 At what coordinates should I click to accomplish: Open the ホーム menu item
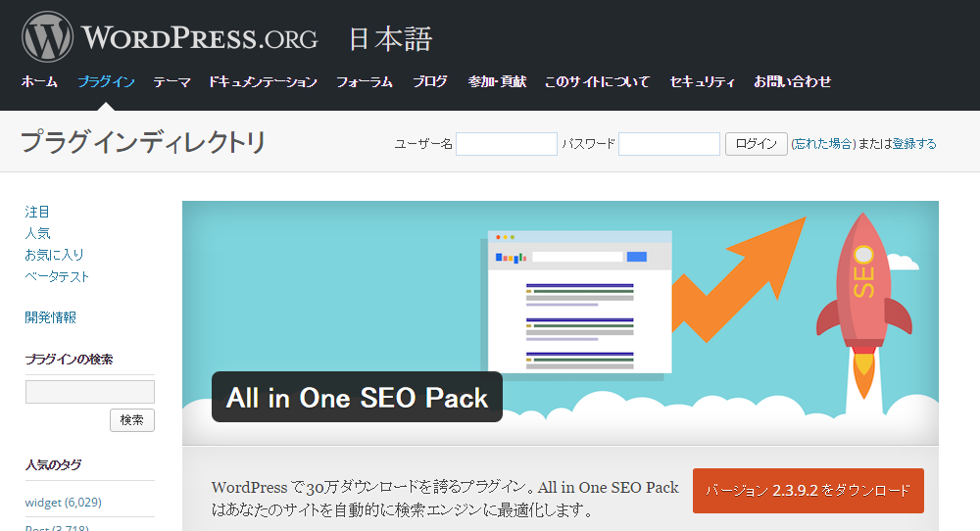tap(39, 82)
